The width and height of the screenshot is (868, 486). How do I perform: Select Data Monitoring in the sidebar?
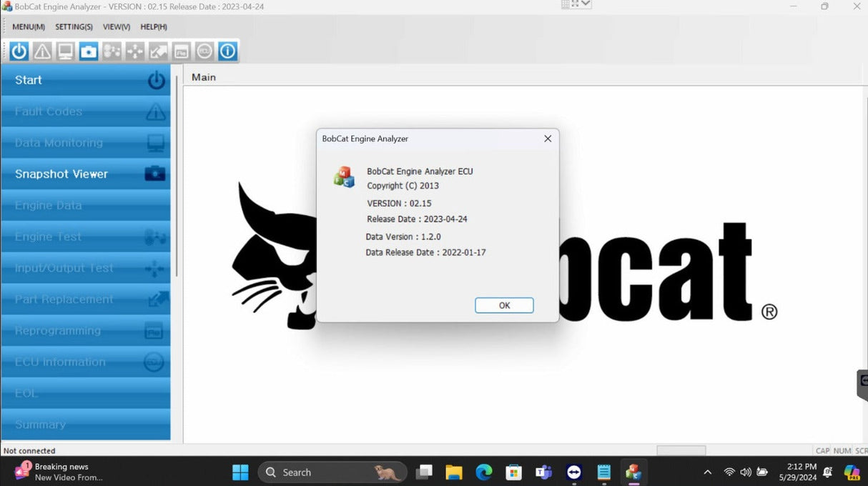tap(86, 143)
